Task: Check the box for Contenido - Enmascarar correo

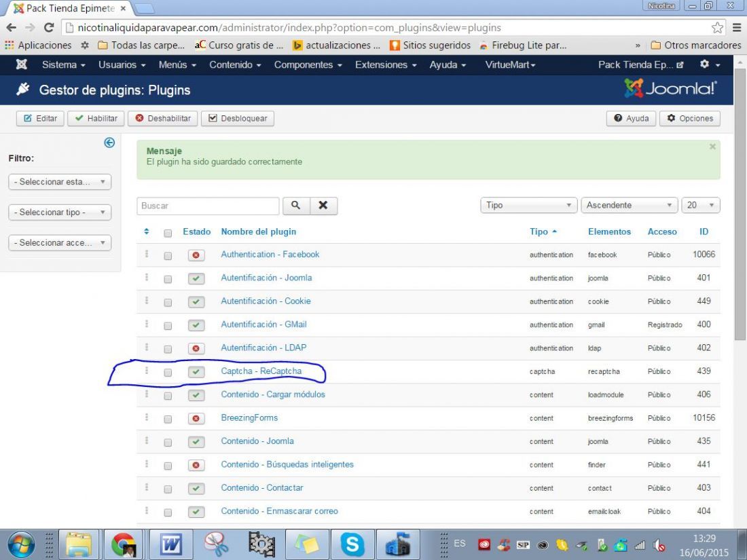Action: (x=168, y=512)
